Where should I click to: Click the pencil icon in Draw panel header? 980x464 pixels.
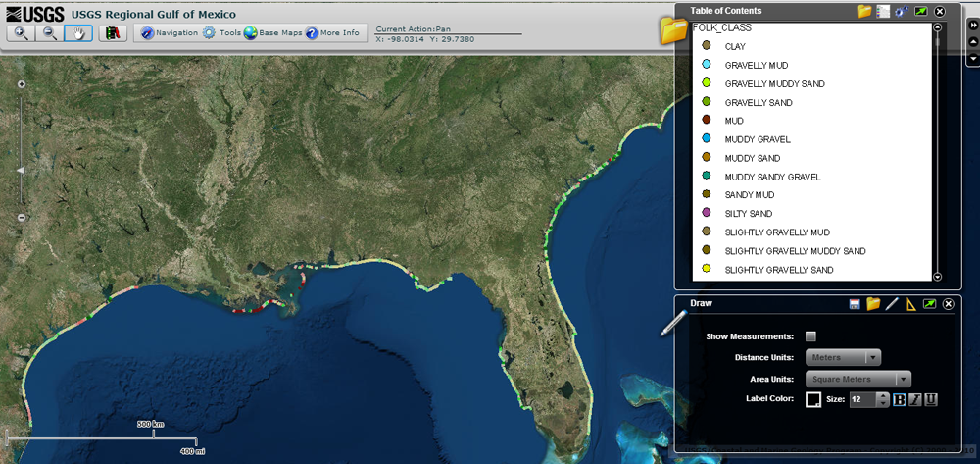pyautogui.click(x=892, y=304)
